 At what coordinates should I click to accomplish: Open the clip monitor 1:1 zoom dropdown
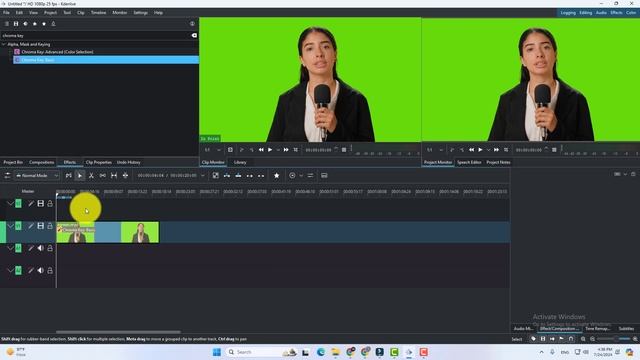point(213,150)
